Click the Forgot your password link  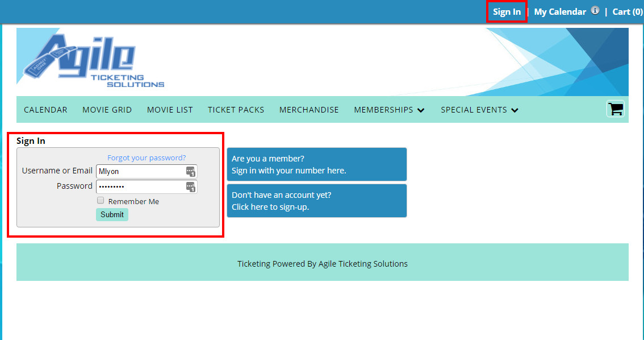tap(147, 158)
